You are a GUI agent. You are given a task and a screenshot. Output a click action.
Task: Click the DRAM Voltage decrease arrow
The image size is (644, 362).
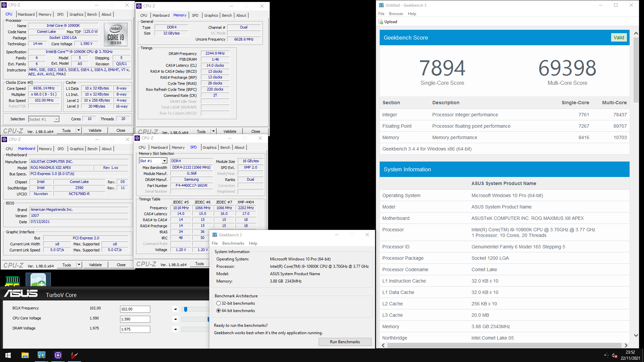click(x=175, y=329)
